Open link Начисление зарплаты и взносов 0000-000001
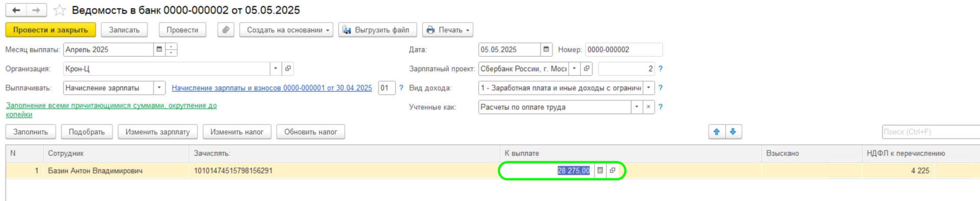The image size is (980, 201). tap(272, 88)
